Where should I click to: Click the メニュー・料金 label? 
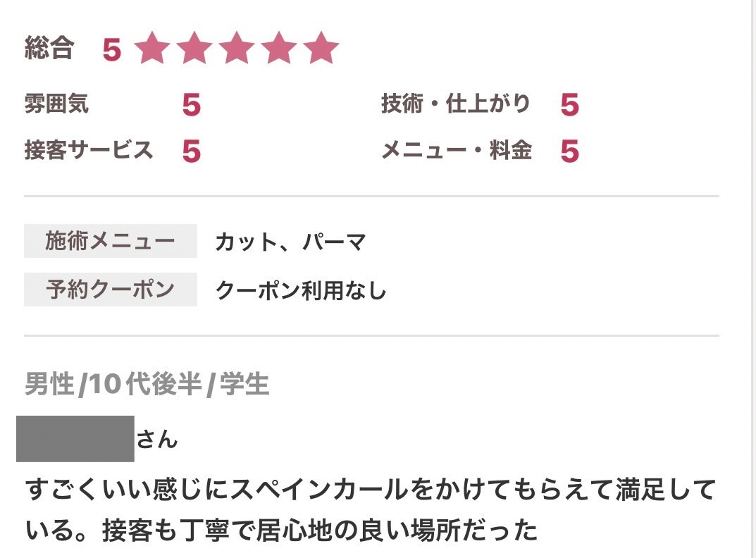(457, 150)
